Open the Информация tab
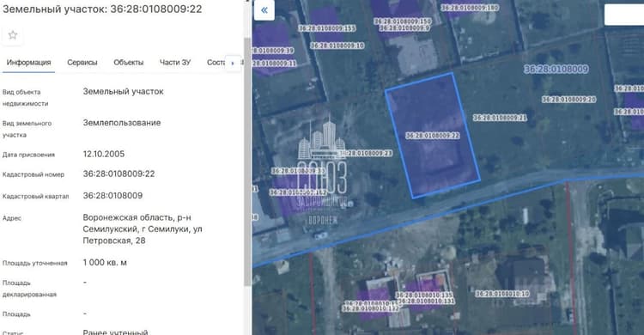 28,63
